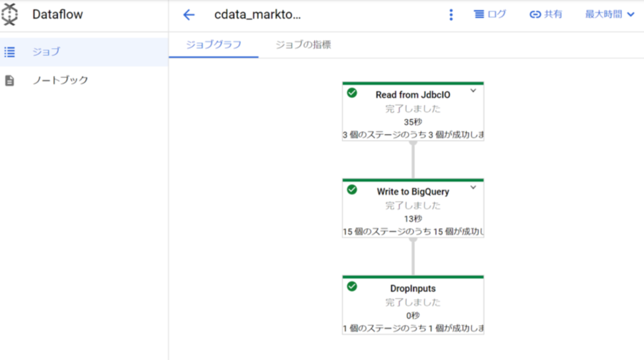Image resolution: width=644 pixels, height=360 pixels.
Task: Select ノートブック in the sidebar menu
Action: [x=84, y=81]
